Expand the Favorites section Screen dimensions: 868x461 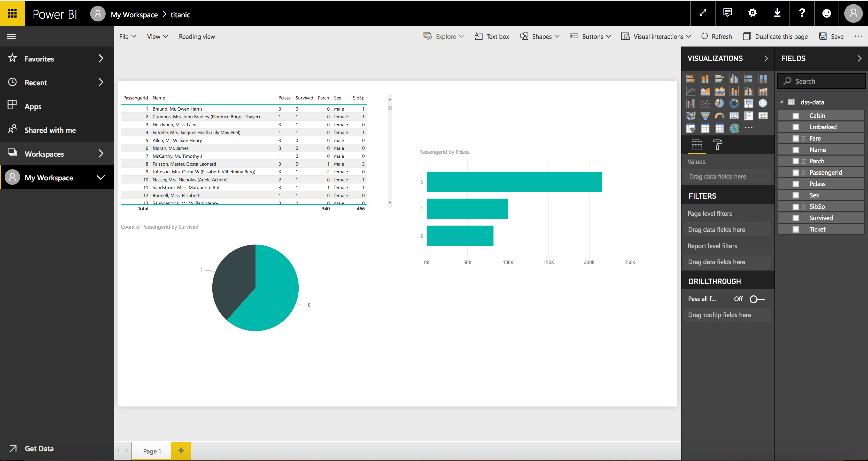[x=100, y=59]
